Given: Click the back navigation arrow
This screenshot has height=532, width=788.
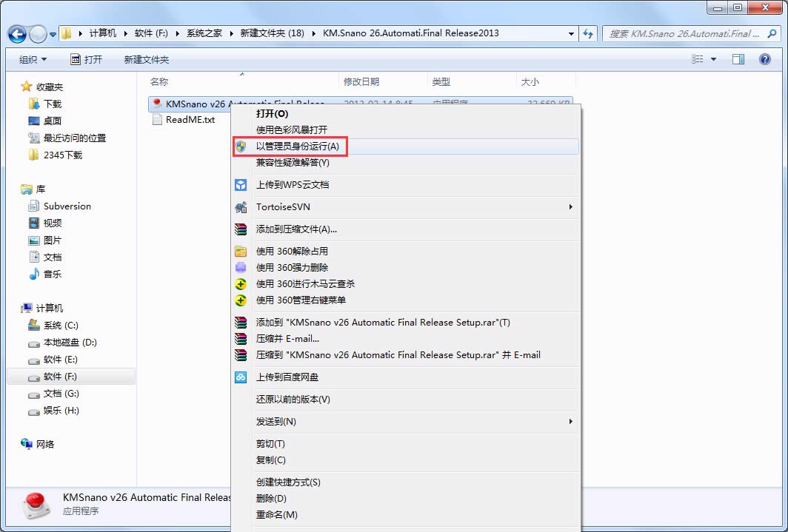Looking at the screenshot, I should pyautogui.click(x=16, y=33).
